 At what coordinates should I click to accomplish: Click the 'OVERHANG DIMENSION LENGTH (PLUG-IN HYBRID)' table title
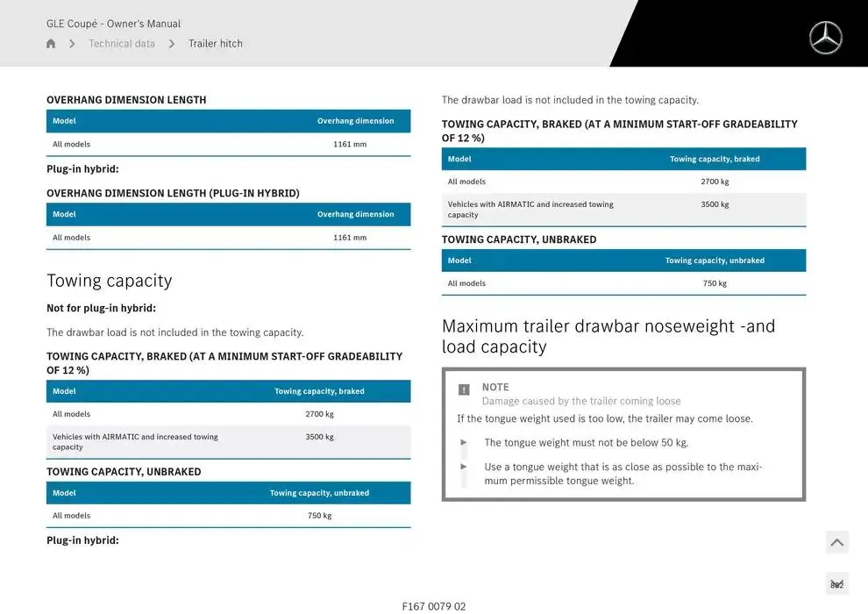[x=173, y=193]
